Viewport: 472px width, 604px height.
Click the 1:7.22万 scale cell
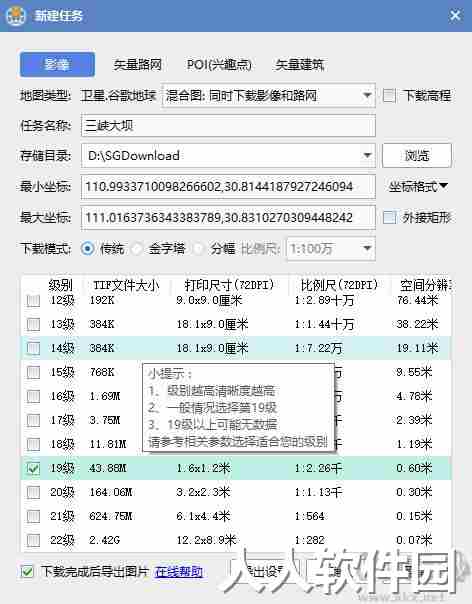pyautogui.click(x=318, y=348)
